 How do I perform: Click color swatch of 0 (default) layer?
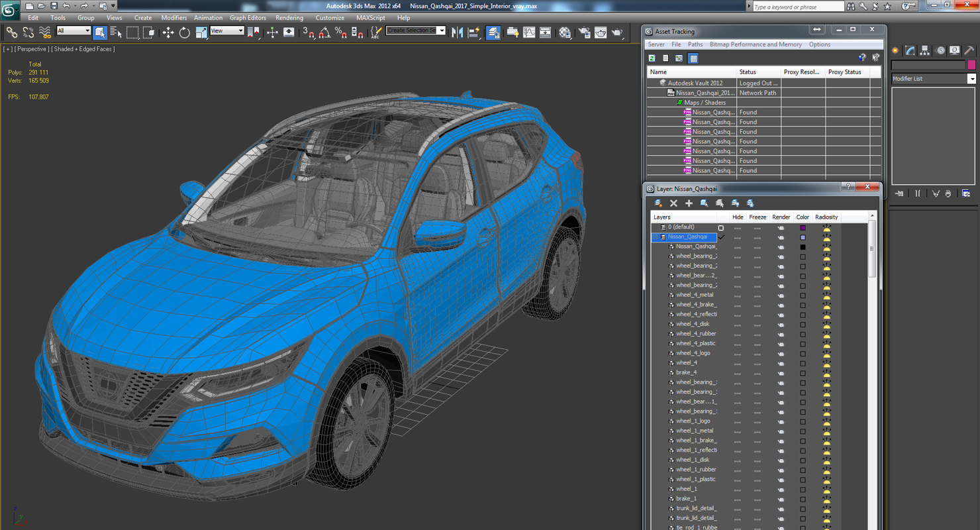(803, 227)
